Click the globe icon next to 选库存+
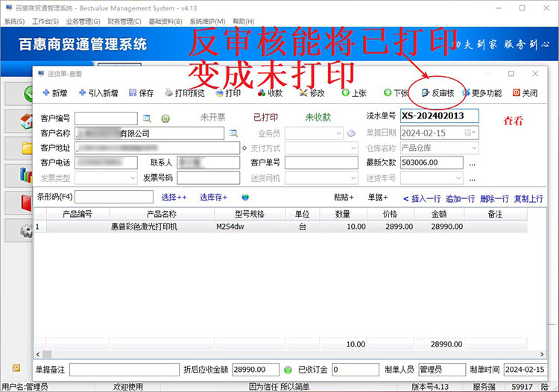The width and height of the screenshot is (559, 392). pyautogui.click(x=245, y=197)
